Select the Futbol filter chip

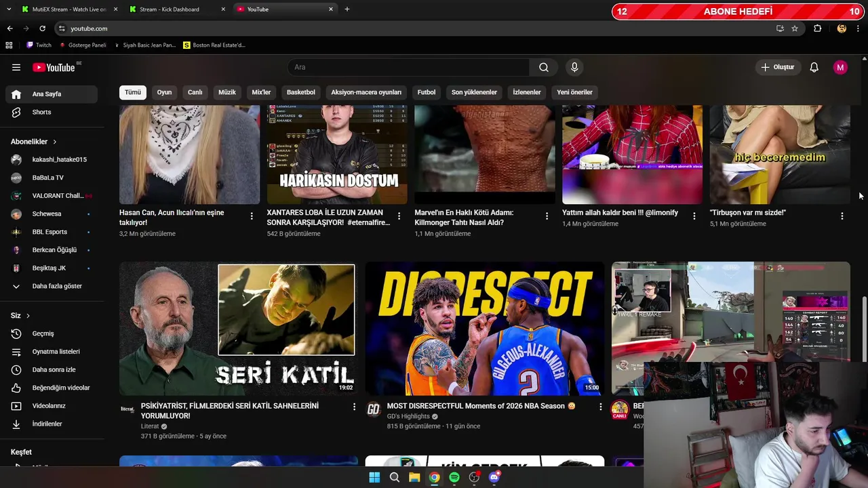tap(427, 92)
